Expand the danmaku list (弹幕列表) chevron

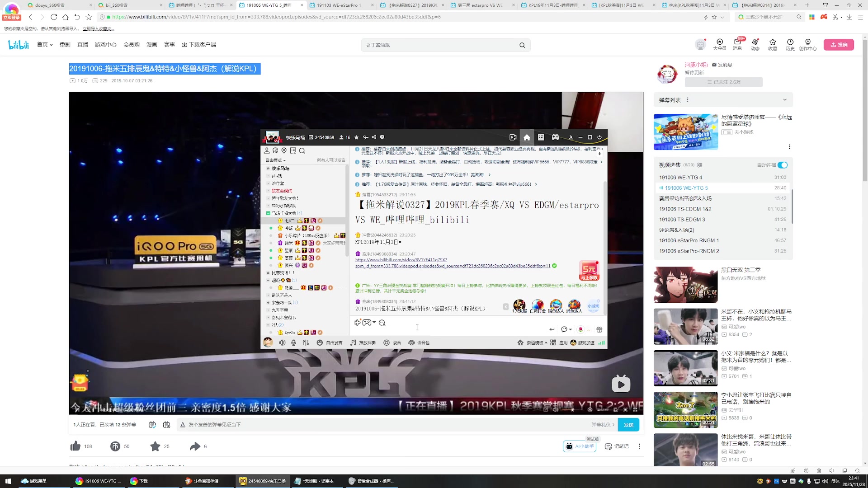(x=785, y=100)
